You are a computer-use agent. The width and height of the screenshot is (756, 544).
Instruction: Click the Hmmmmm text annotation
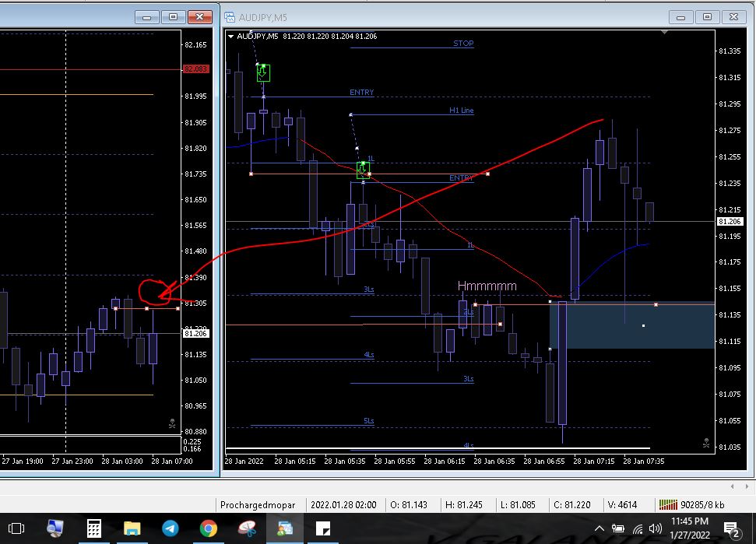pos(487,286)
